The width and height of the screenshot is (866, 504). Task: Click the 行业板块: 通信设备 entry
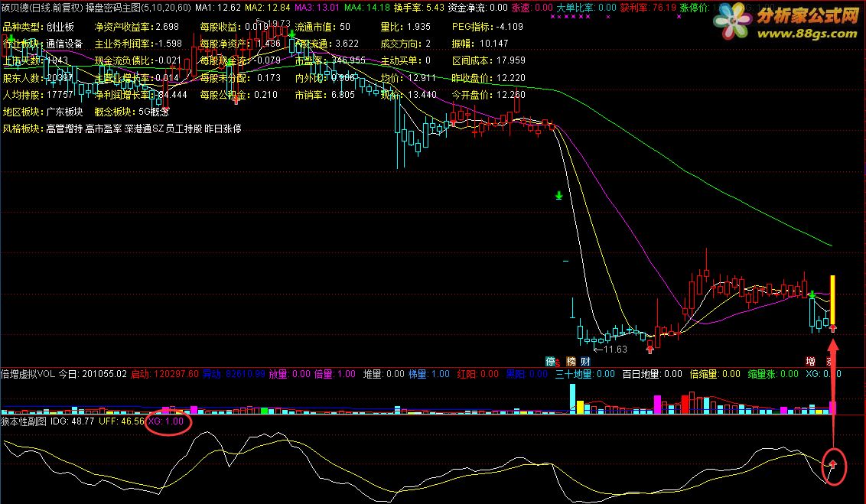[x=43, y=44]
